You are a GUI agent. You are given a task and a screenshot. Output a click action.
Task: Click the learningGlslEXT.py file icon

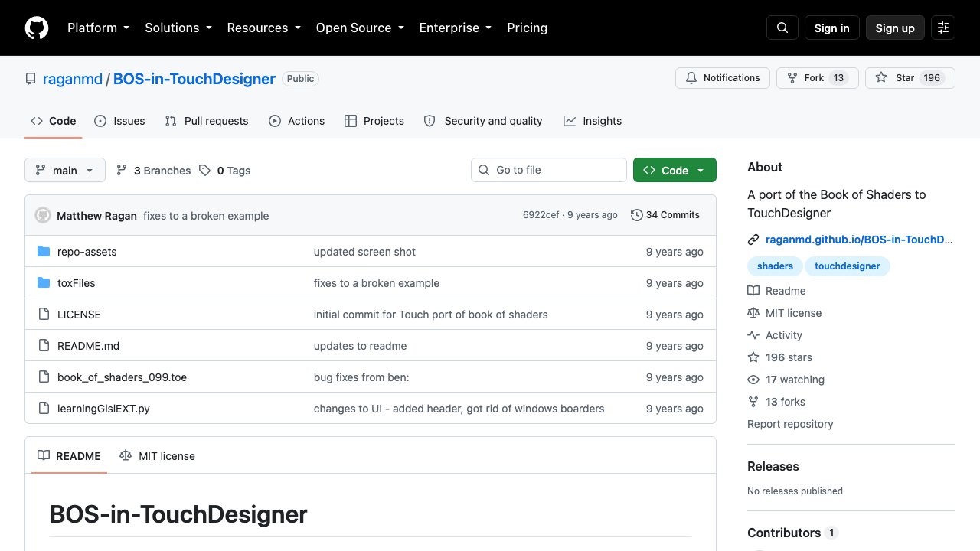44,409
